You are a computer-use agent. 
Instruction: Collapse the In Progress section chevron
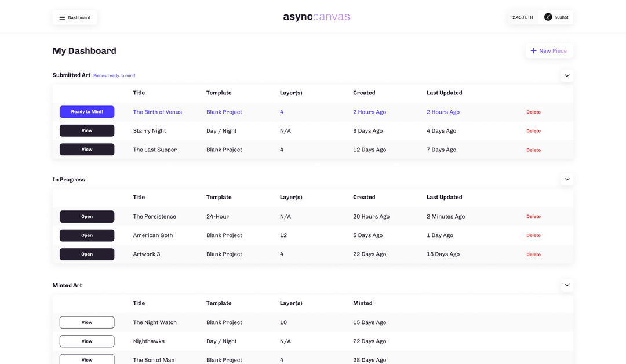pos(567,179)
